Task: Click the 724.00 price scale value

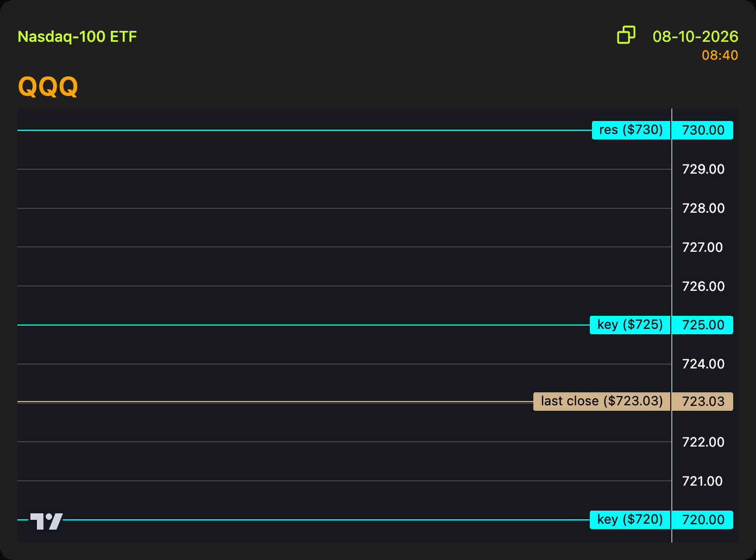Action: [x=703, y=364]
